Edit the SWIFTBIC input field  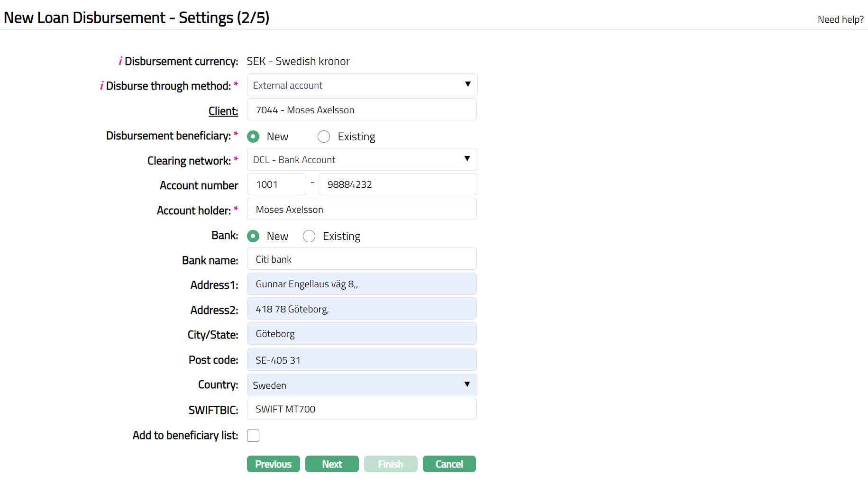[362, 409]
